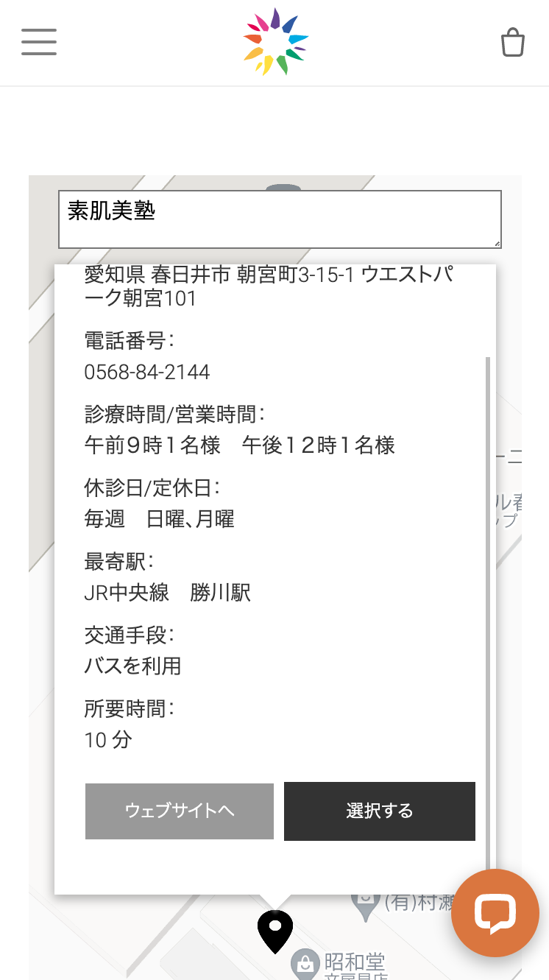Viewport: 549px width, 980px height.
Task: Open the orange chat widget
Action: click(x=495, y=913)
